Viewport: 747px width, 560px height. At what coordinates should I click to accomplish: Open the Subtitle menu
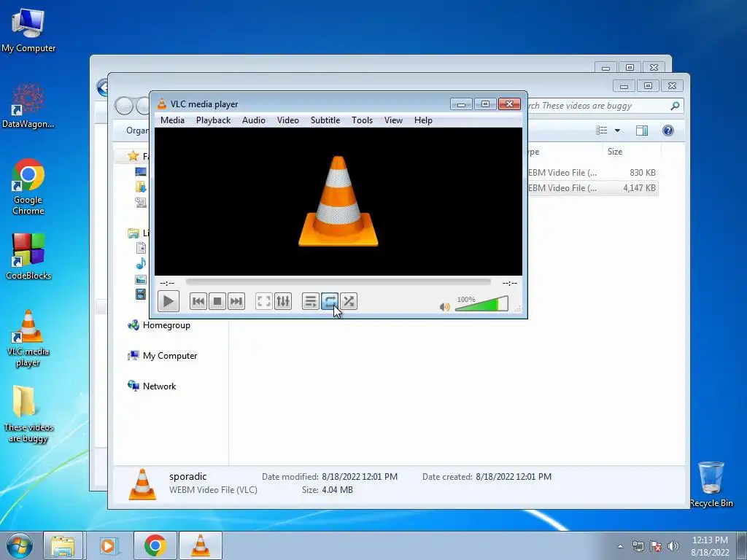(325, 120)
